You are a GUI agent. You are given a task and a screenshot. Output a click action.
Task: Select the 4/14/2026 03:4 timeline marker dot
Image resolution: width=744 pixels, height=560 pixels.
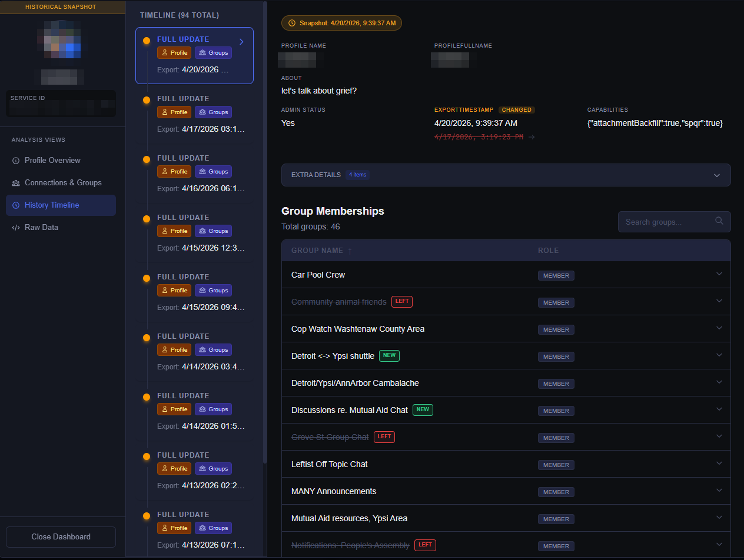tap(147, 338)
